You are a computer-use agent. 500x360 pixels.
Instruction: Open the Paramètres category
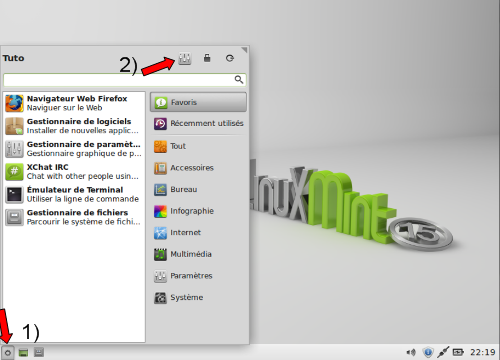click(x=198, y=276)
